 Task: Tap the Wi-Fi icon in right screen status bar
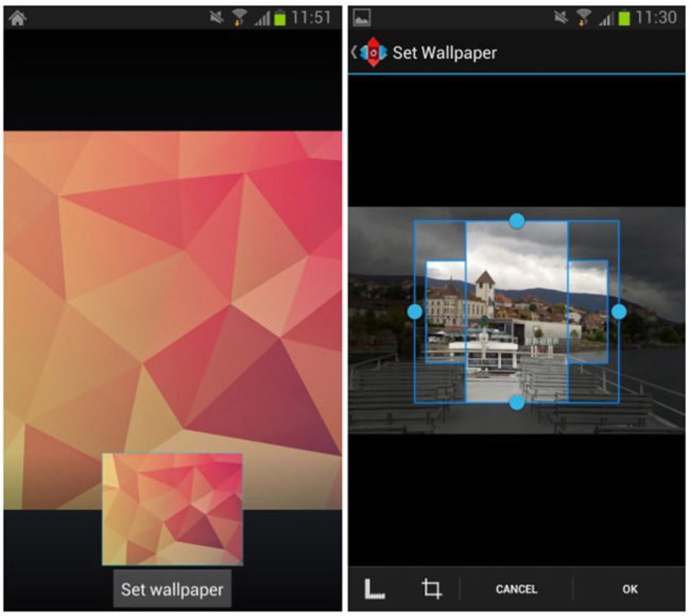583,18
